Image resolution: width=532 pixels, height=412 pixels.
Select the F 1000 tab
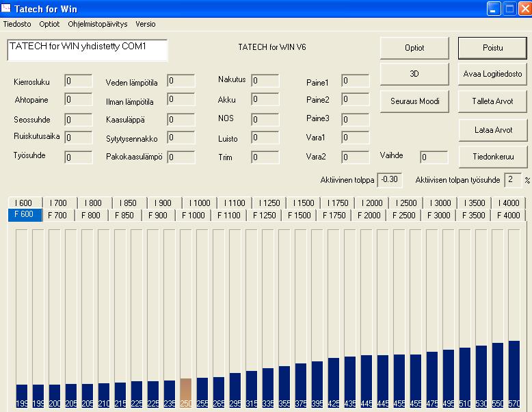pyautogui.click(x=193, y=216)
